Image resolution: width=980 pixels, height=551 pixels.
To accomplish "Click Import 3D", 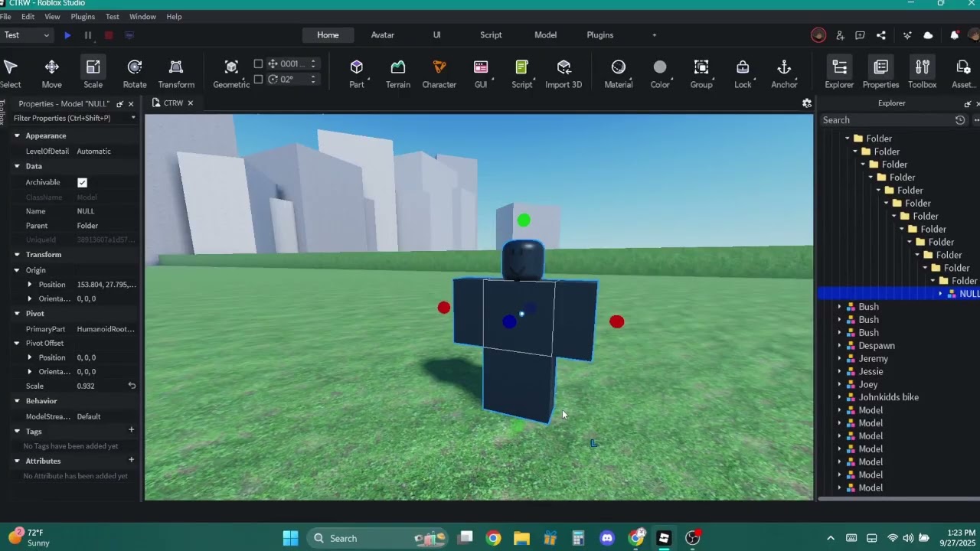I will point(563,74).
